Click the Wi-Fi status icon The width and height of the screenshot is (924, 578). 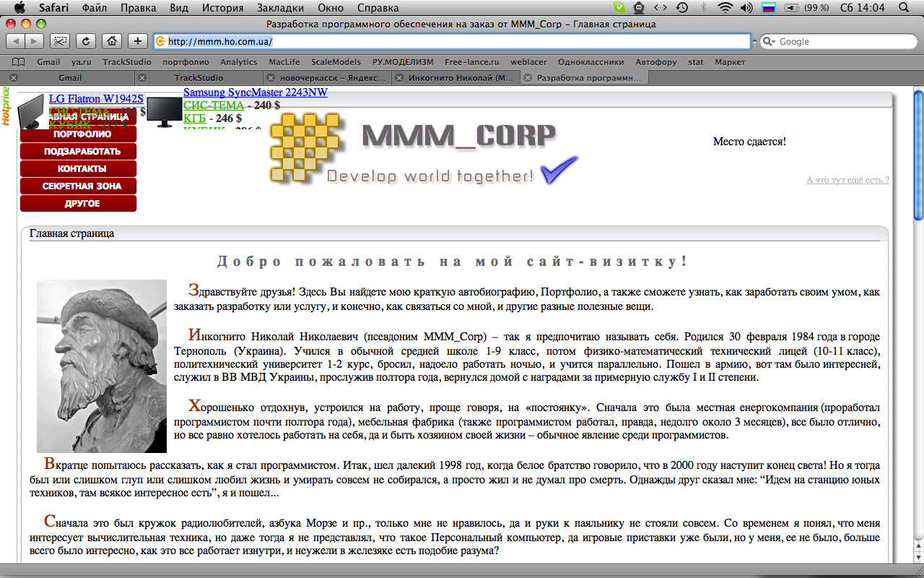[725, 8]
